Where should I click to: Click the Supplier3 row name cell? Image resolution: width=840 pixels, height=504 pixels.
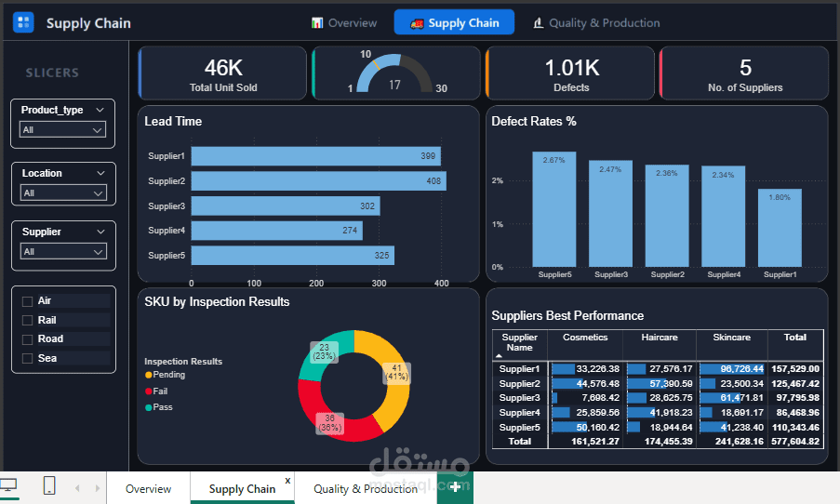(x=520, y=398)
